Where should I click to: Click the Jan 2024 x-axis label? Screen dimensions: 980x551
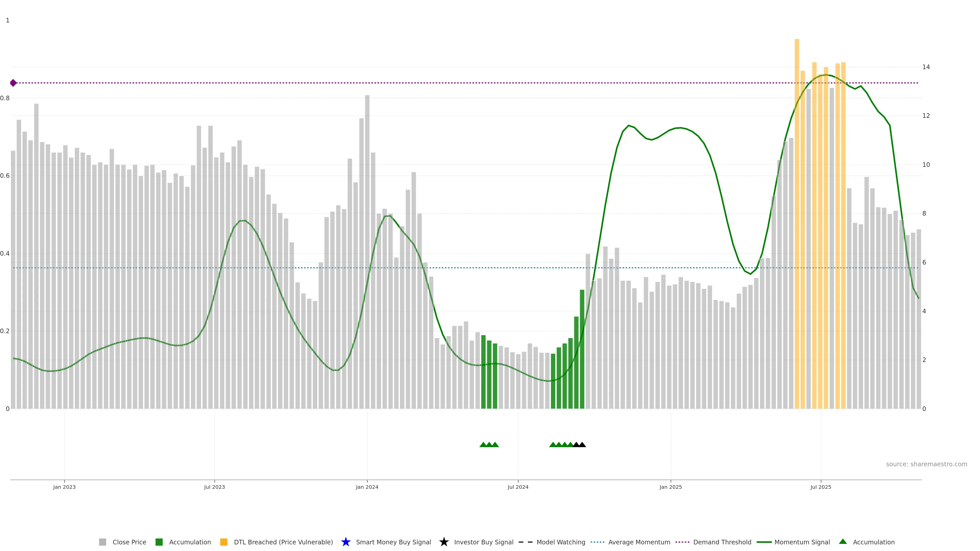pyautogui.click(x=367, y=487)
